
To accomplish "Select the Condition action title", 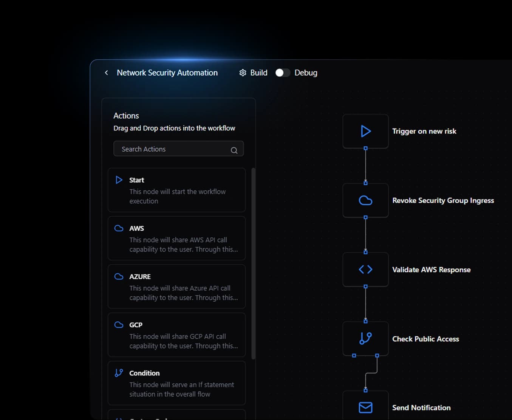I will point(145,373).
